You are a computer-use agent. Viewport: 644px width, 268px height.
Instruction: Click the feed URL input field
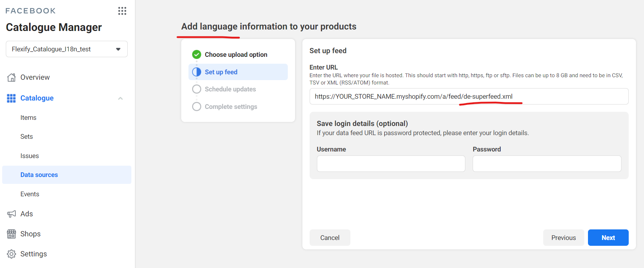pyautogui.click(x=469, y=96)
